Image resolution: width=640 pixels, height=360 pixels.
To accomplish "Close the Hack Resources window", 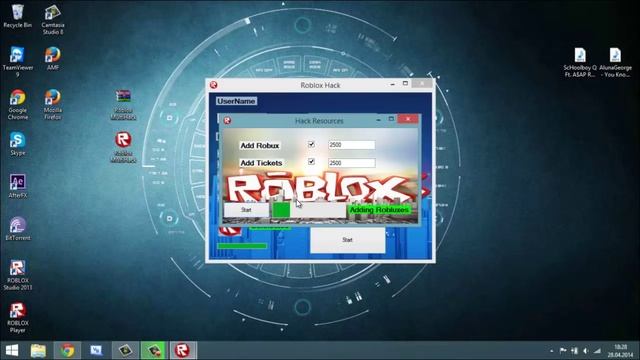I will tap(408, 119).
